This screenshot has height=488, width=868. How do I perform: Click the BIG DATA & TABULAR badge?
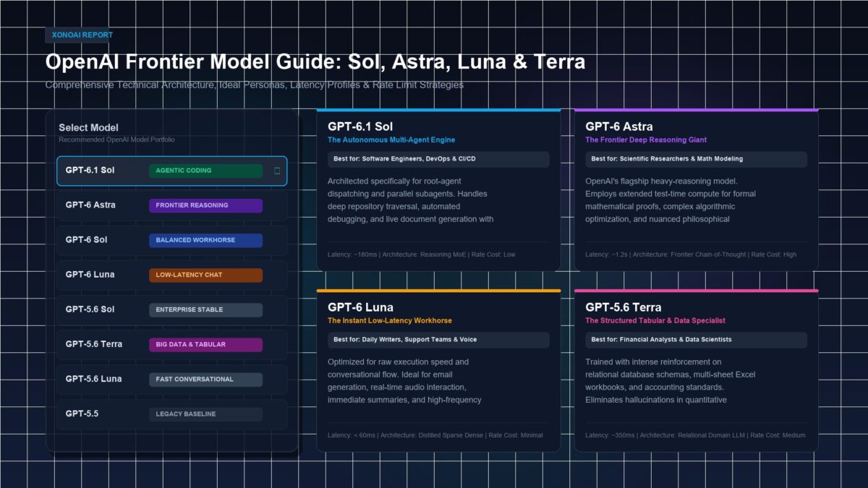(x=205, y=344)
